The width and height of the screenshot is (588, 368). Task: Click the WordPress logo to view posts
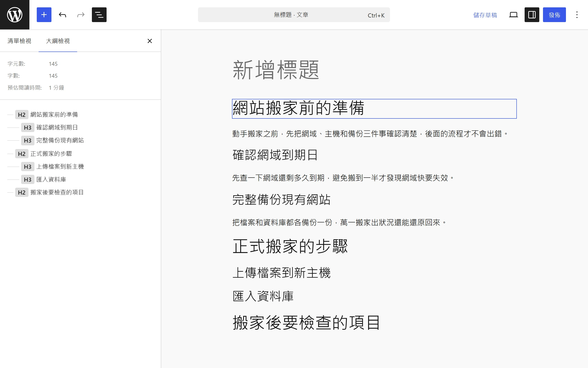click(x=14, y=14)
